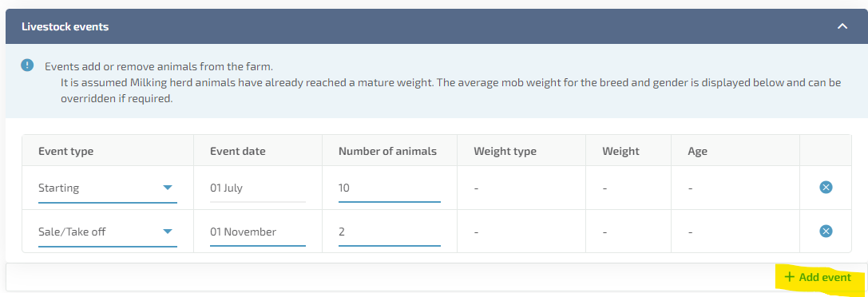Click the Starting row's dropdown arrow icon
Image resolution: width=868 pixels, height=297 pixels.
click(x=168, y=188)
